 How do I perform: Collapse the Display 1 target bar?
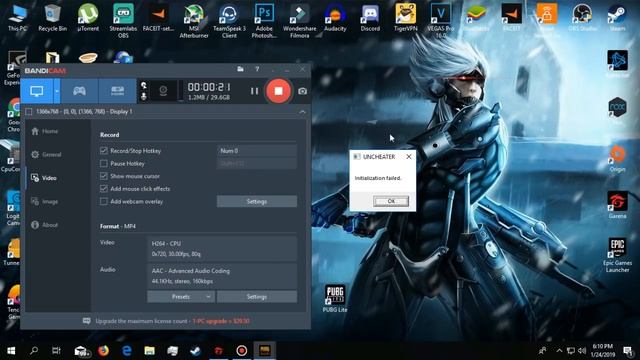coord(302,111)
